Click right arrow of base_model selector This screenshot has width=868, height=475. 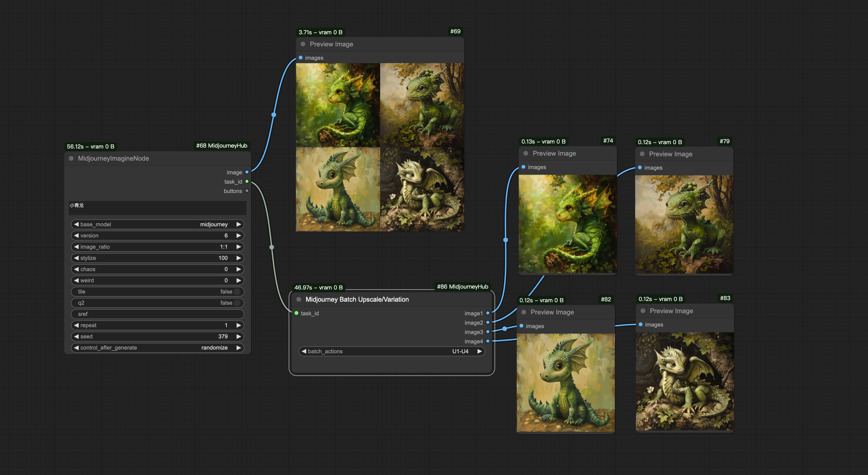pos(239,224)
